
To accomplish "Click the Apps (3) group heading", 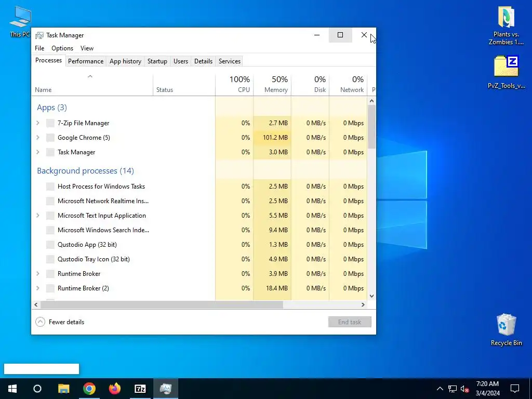I will click(x=52, y=108).
